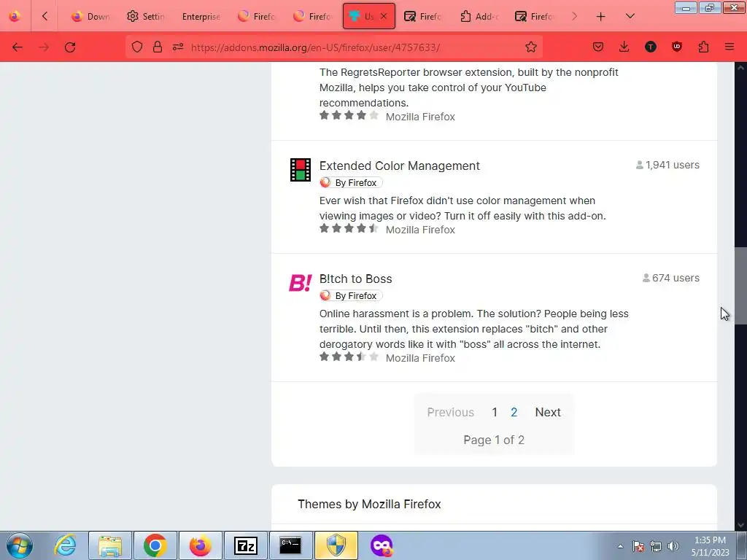
Task: Click the scrollbar down arrow
Action: (x=740, y=525)
